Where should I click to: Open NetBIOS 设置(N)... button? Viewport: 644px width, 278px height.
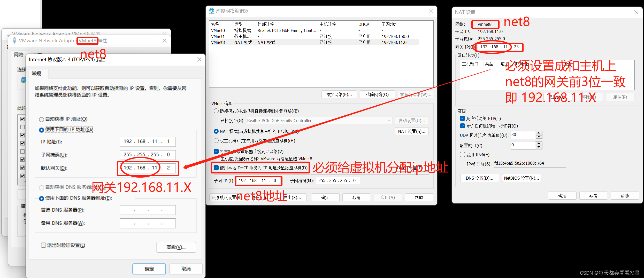[x=522, y=178]
